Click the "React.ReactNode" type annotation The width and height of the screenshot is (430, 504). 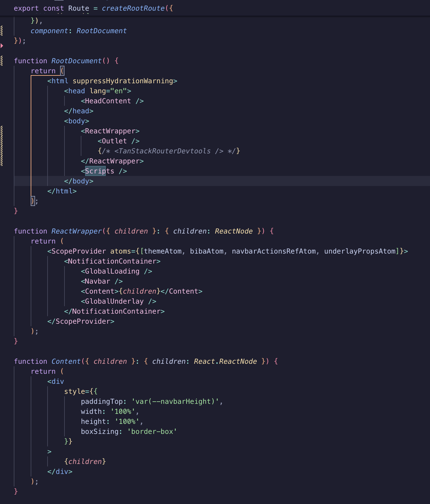pyautogui.click(x=225, y=362)
